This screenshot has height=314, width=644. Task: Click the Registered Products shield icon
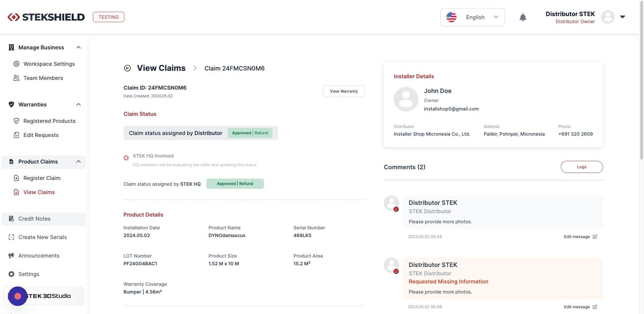tap(16, 121)
